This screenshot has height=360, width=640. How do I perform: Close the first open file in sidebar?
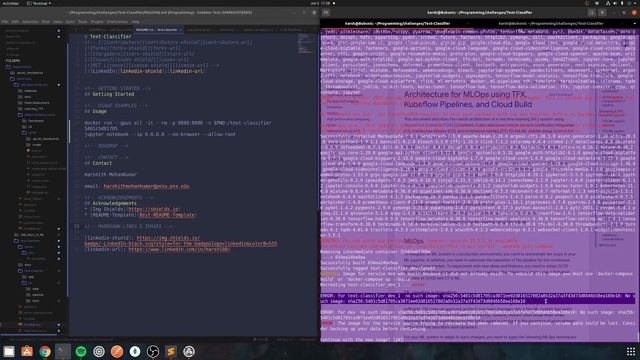[59, 31]
